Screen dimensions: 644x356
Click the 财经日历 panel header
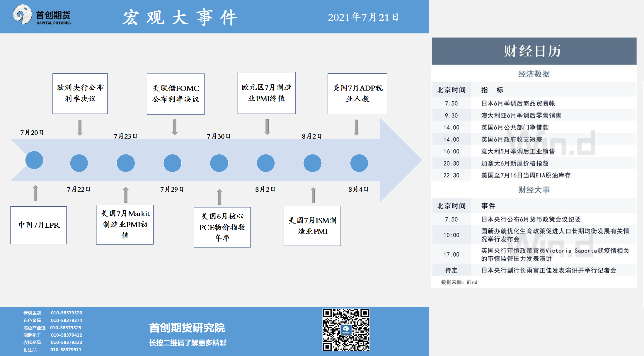pyautogui.click(x=534, y=51)
